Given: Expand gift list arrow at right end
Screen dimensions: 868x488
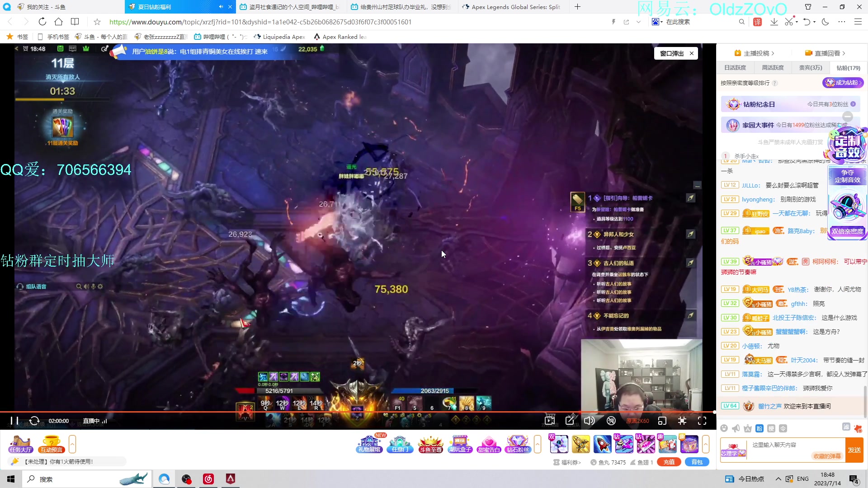Looking at the screenshot, I should [706, 444].
